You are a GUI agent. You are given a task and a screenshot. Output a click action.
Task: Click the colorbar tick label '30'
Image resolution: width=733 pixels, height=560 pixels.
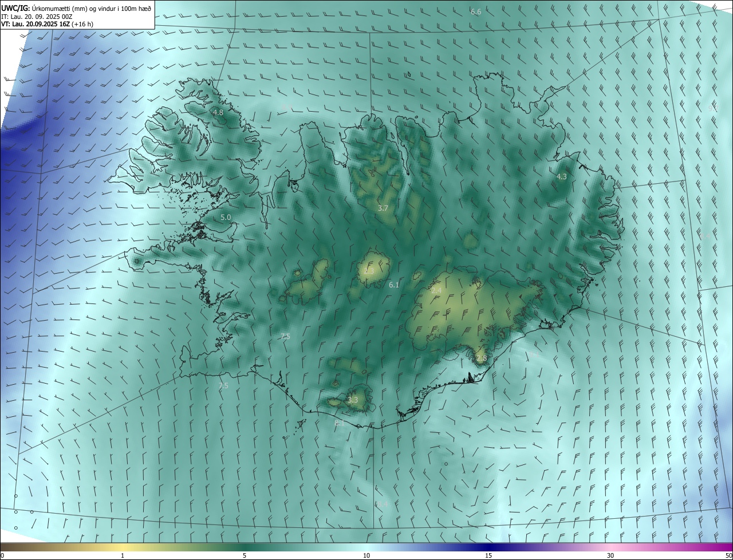[610, 555]
